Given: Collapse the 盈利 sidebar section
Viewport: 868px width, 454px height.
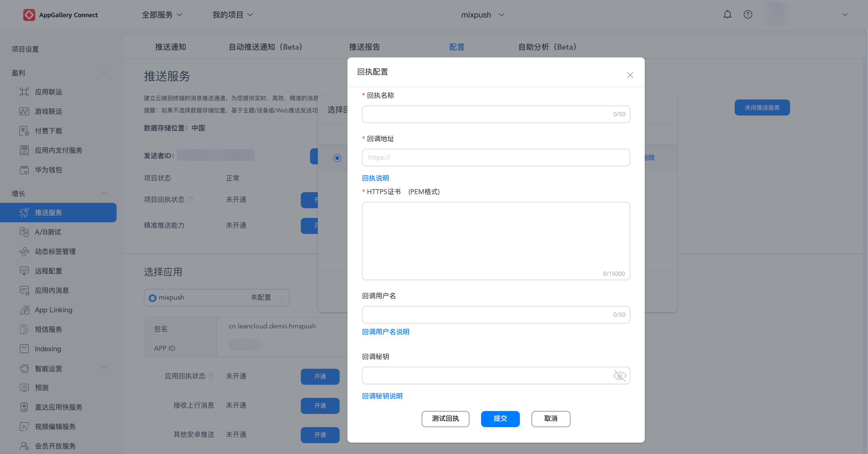Looking at the screenshot, I should [104, 73].
